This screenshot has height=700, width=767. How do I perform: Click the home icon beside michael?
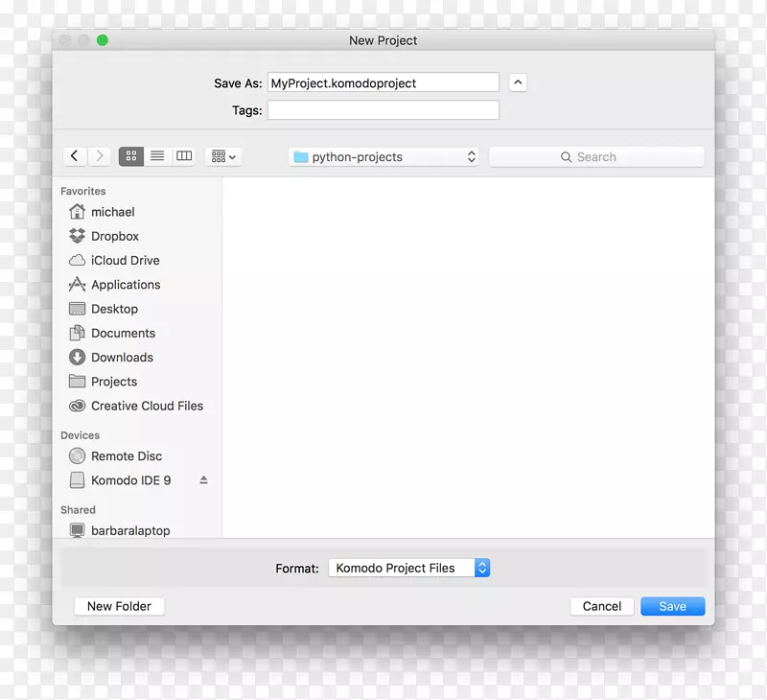(77, 211)
